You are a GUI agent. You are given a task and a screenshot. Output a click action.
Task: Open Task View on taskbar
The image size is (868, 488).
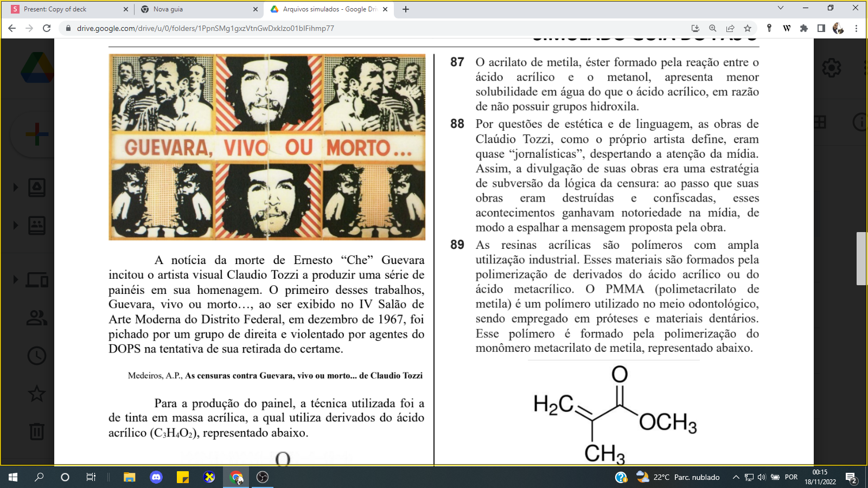91,477
